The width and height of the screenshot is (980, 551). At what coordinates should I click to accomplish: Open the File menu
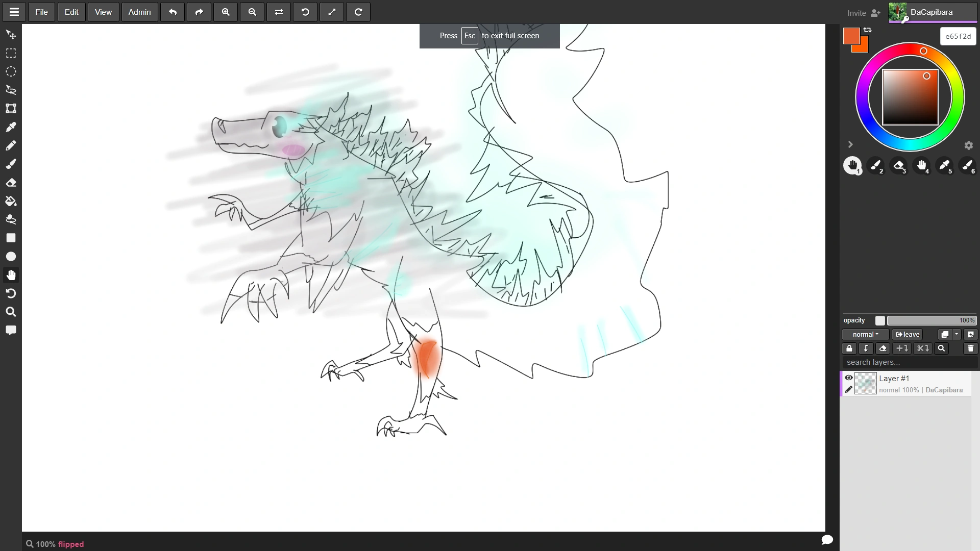(x=41, y=12)
